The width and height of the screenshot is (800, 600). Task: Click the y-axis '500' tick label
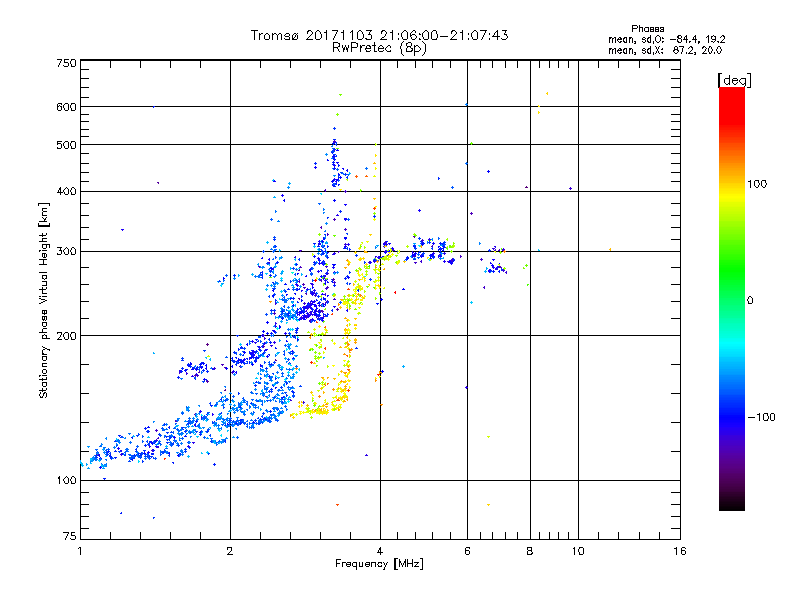[66, 145]
